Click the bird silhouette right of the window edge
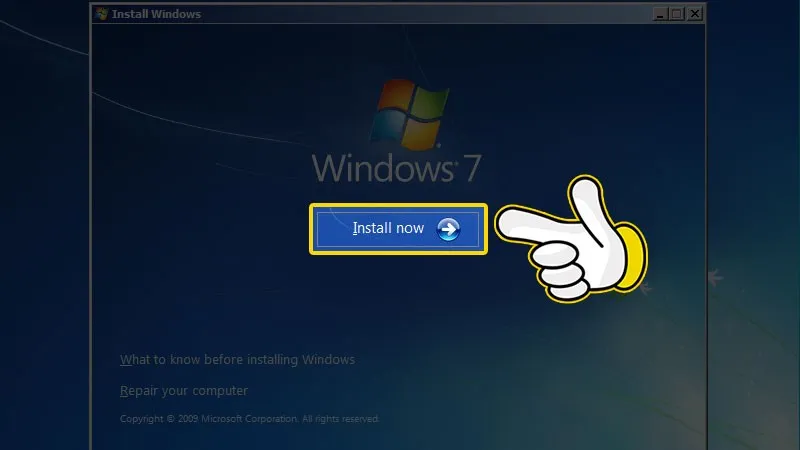 715,278
